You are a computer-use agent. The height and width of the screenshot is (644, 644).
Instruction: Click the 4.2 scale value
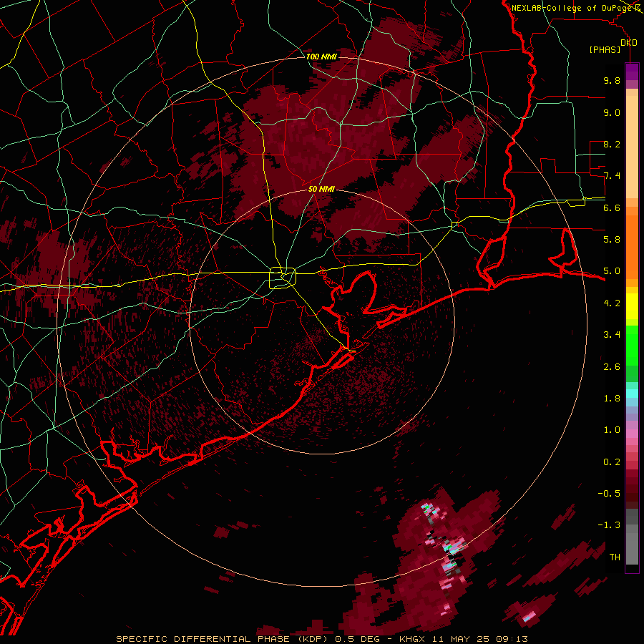coord(612,303)
